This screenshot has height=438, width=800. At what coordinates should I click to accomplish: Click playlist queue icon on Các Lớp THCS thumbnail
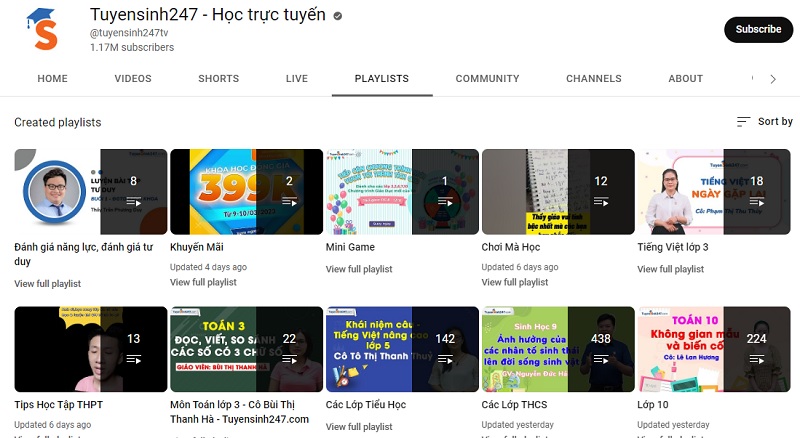(600, 358)
